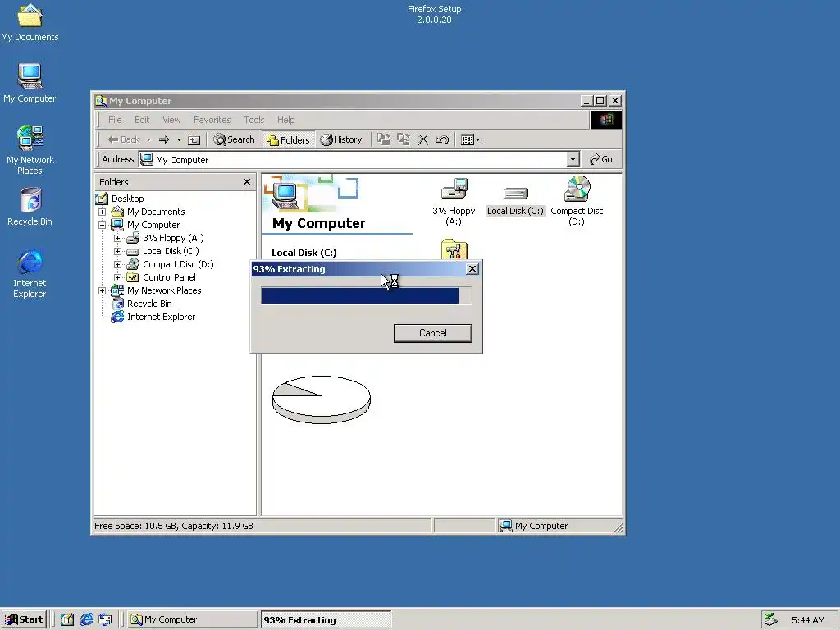Open the Tools menu

[254, 120]
